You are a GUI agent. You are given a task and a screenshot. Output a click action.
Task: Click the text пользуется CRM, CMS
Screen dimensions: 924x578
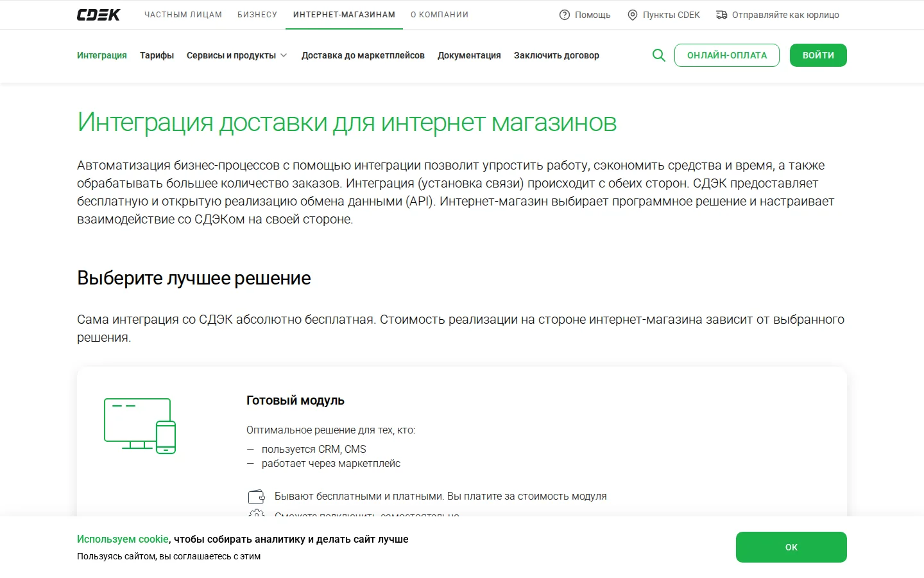(314, 449)
